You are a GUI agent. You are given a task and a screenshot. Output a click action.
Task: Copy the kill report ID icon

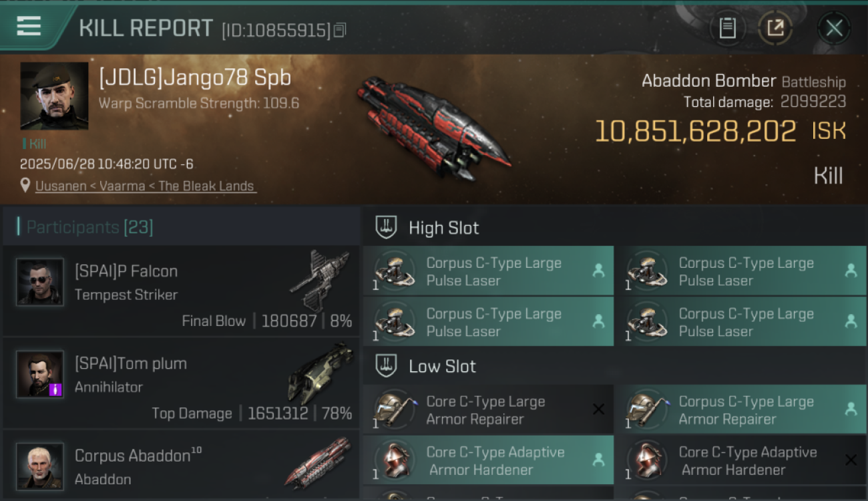(x=340, y=30)
